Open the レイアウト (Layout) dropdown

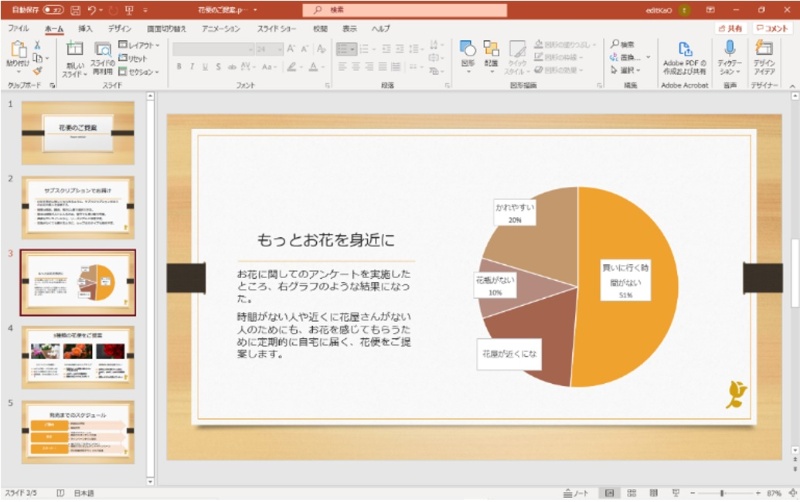139,45
